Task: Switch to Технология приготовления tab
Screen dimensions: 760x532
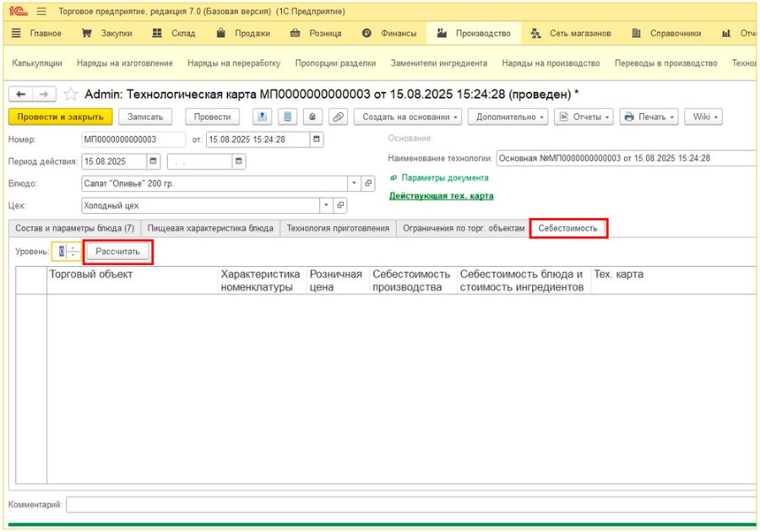Action: 338,228
